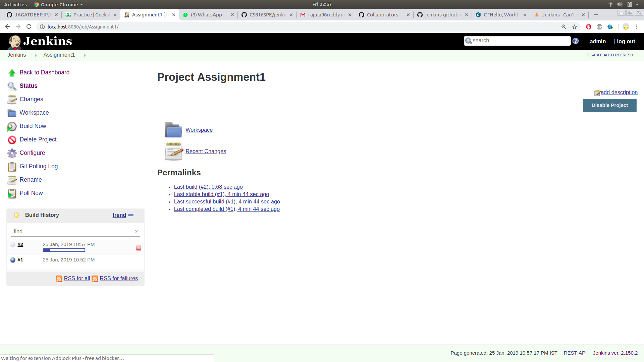
Task: Click the large Workspace folder icon in main panel
Action: (173, 130)
